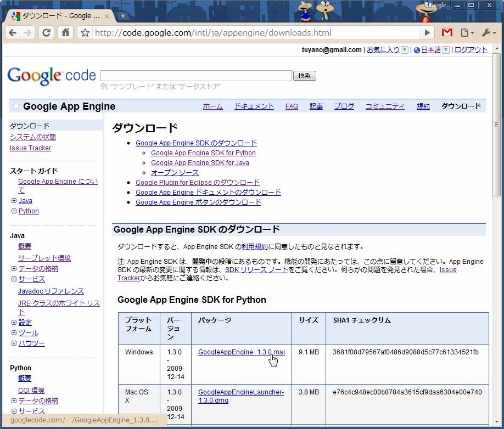Image resolution: width=504 pixels, height=429 pixels.
Task: Click the browser Back arrow button
Action: 13,33
